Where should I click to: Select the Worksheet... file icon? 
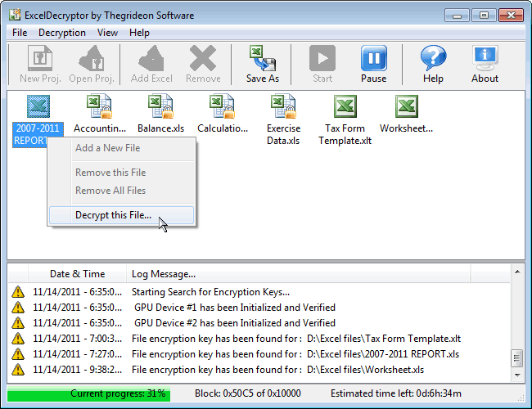407,106
